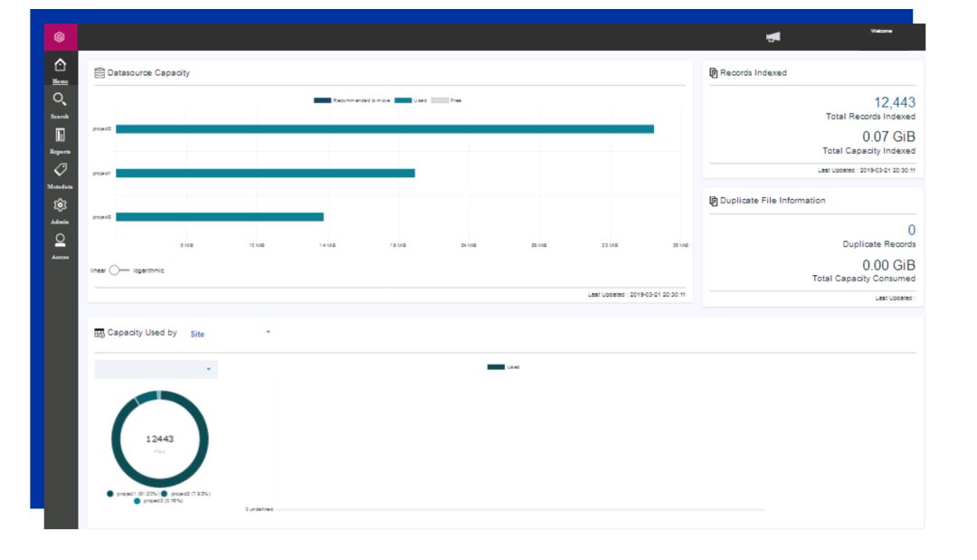Click the megaphone announcements icon

pyautogui.click(x=773, y=37)
